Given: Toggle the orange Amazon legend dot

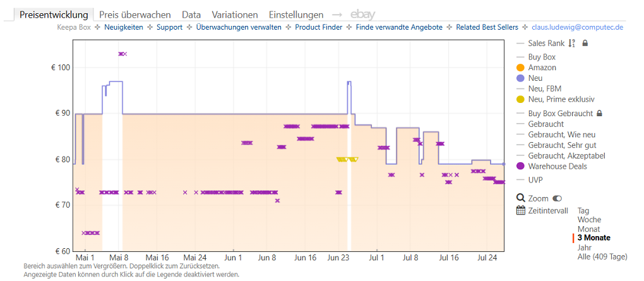Looking at the screenshot, I should [x=520, y=68].
